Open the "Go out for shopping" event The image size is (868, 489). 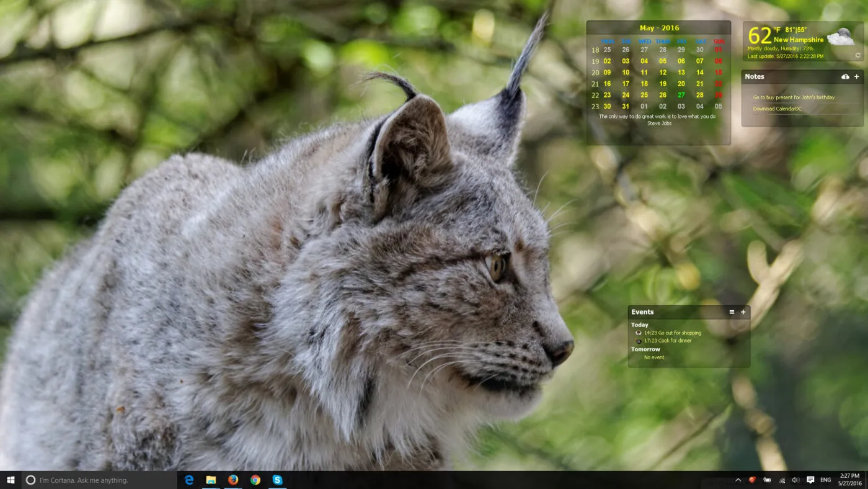(672, 333)
